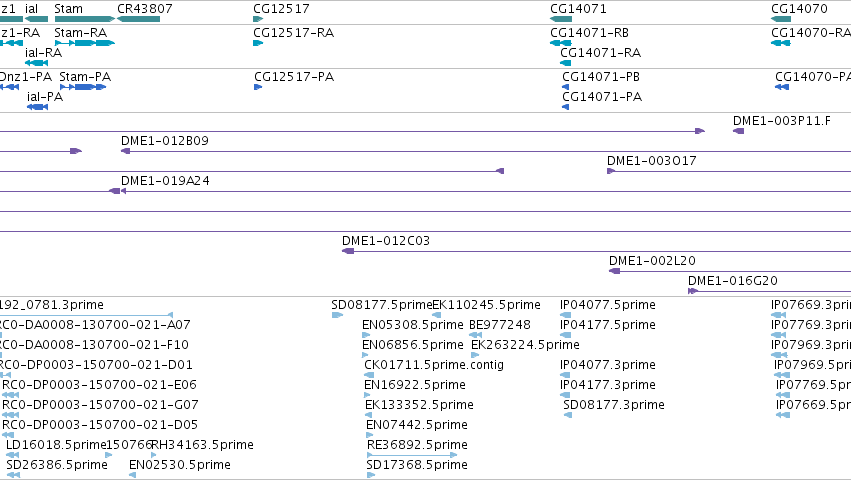Click the CG12517 gene feature marker
851x480 pixels.
point(258,19)
